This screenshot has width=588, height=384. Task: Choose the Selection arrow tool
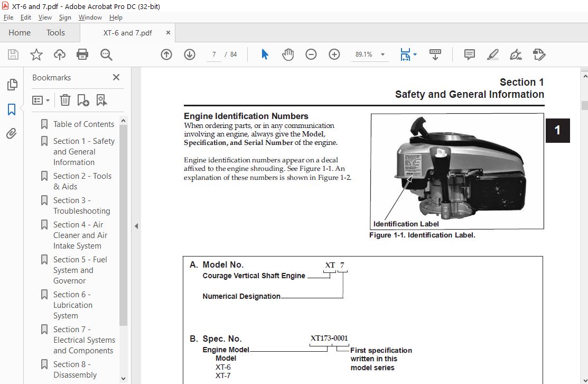coord(265,54)
